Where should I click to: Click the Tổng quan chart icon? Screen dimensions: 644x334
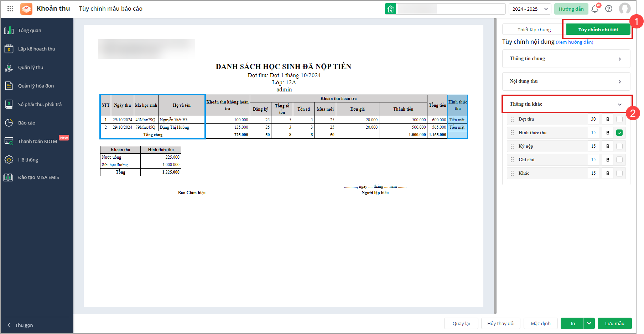(9, 30)
